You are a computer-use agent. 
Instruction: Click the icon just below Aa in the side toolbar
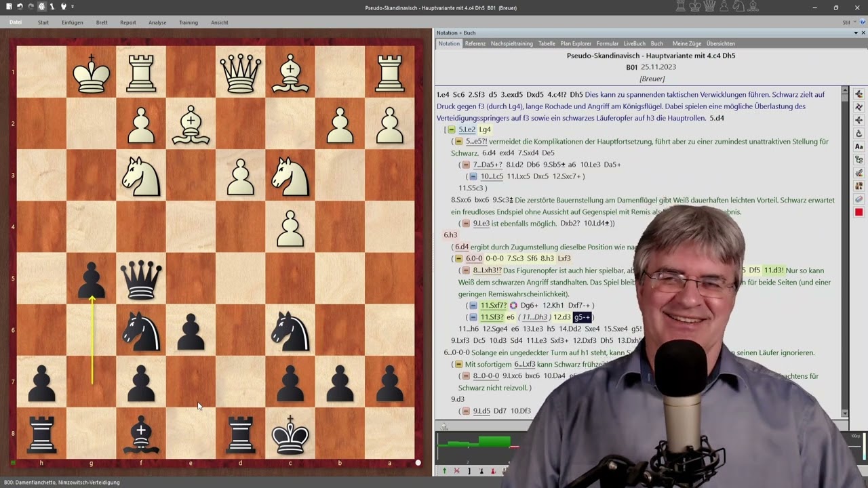pyautogui.click(x=859, y=160)
